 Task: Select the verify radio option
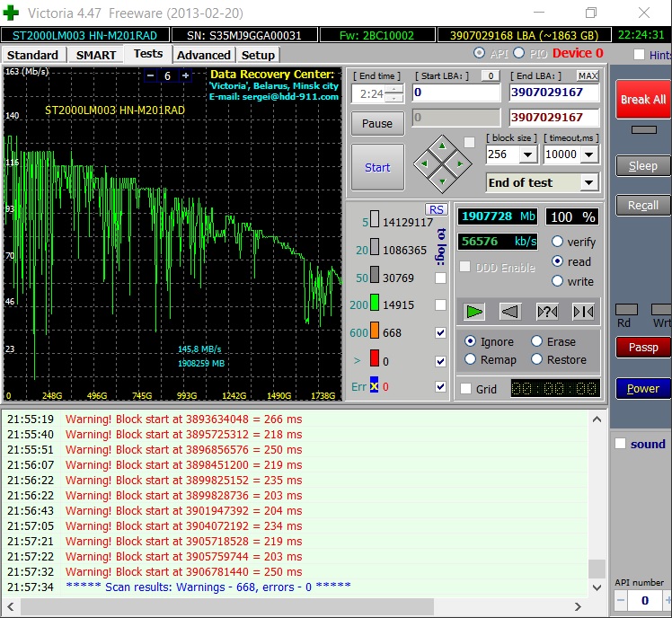(557, 242)
